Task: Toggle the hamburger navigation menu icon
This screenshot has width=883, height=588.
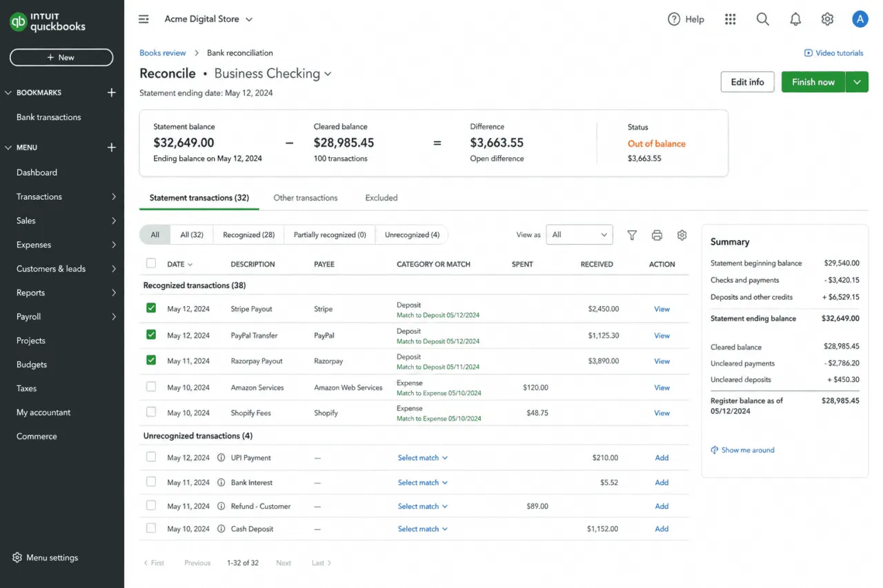Action: click(x=143, y=19)
